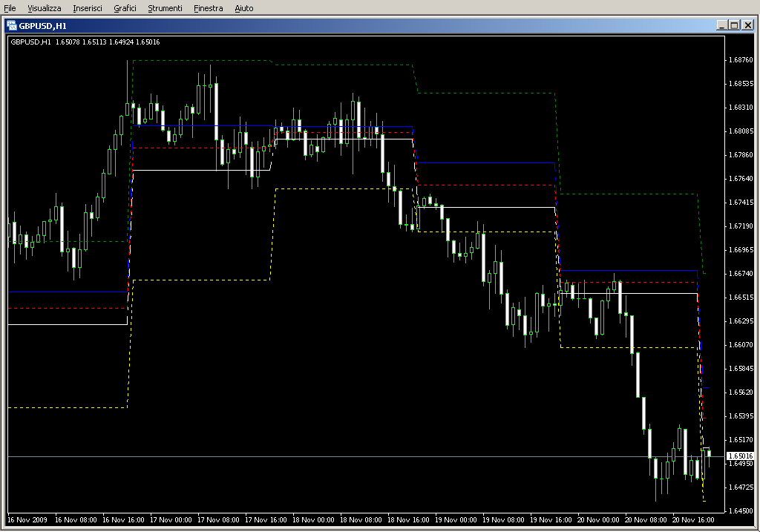Click the GBPUSD,H1 window title text
Viewport: 760px width, 532px height.
(42, 26)
